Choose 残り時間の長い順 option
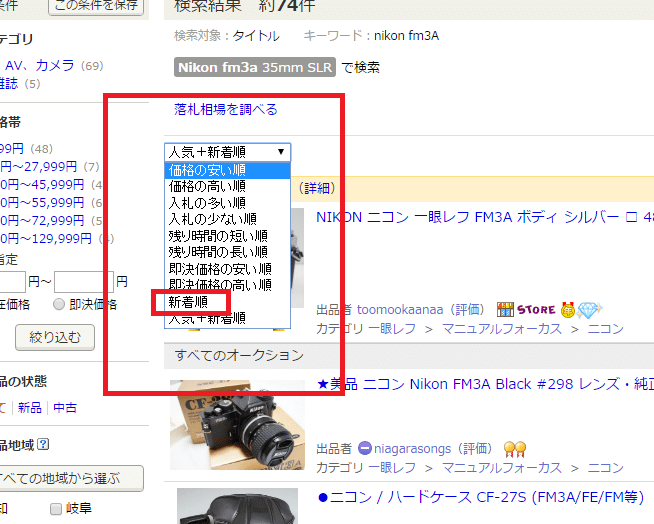 pyautogui.click(x=227, y=252)
